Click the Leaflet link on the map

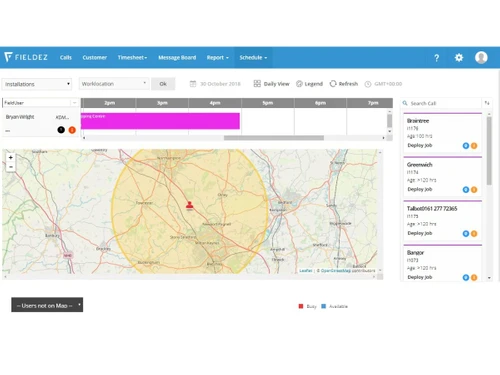[x=306, y=271]
